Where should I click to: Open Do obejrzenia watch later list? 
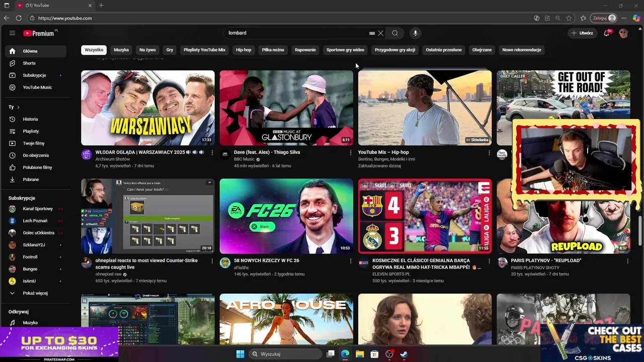pyautogui.click(x=35, y=155)
